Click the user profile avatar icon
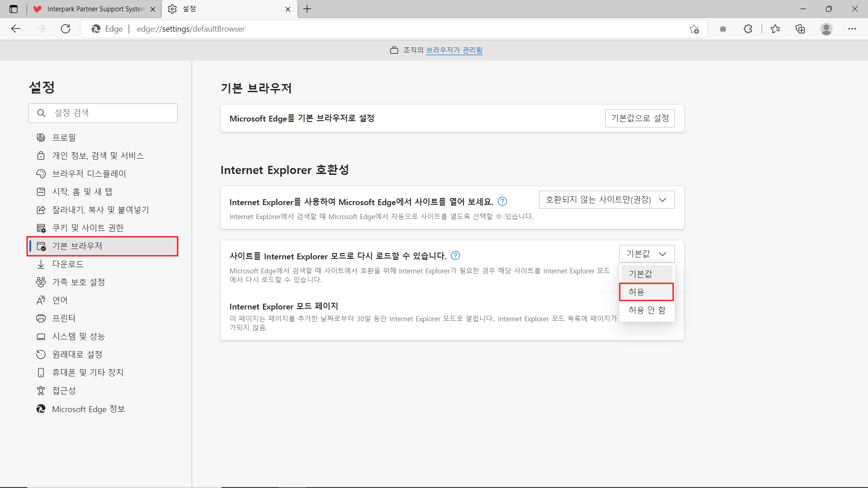 point(826,29)
